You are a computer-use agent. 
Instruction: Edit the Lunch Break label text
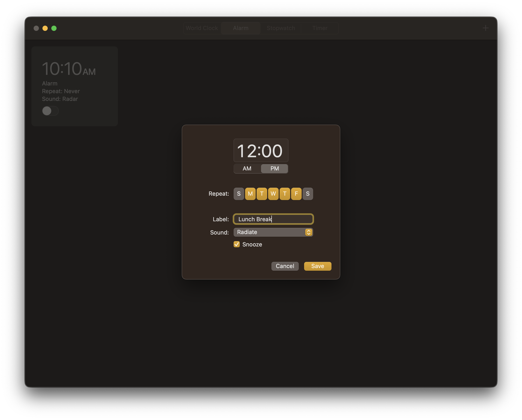273,219
